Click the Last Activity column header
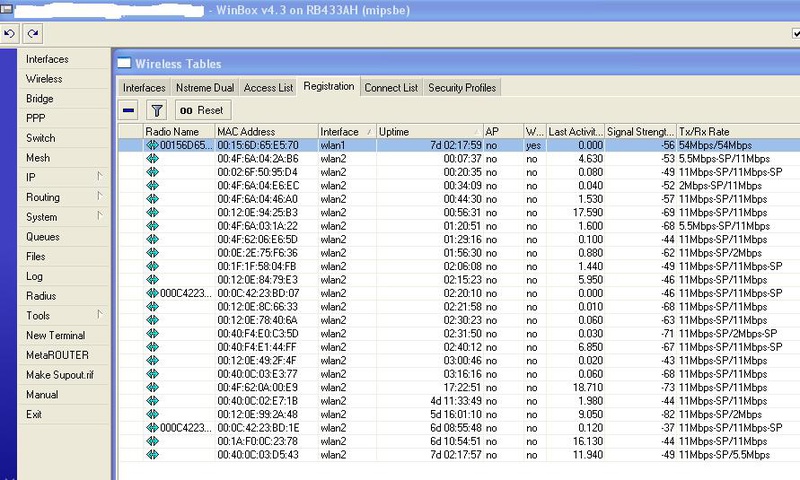The image size is (800, 480). click(x=575, y=132)
